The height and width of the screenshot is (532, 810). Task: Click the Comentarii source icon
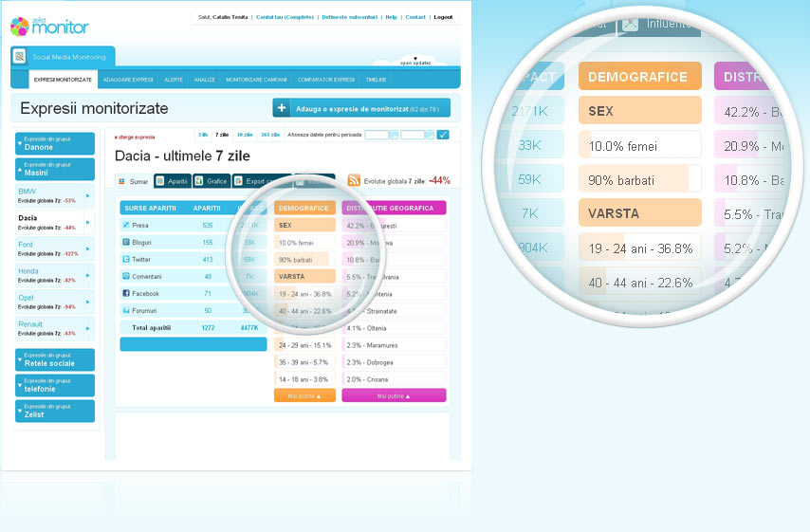click(x=125, y=276)
